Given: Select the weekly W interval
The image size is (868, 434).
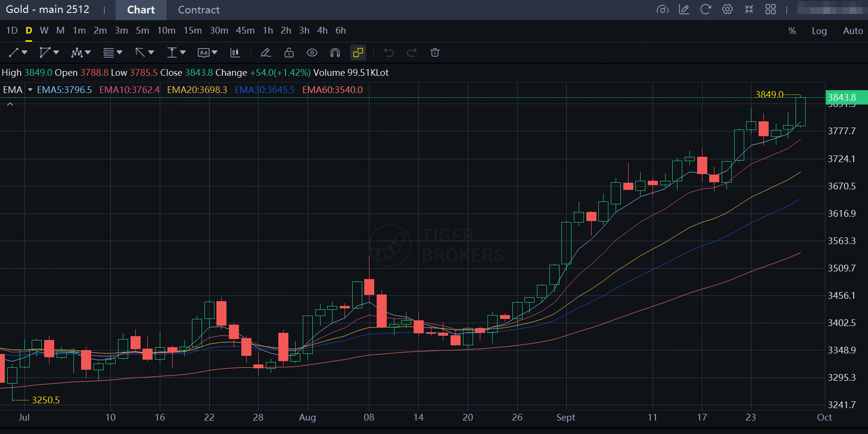Looking at the screenshot, I should coord(44,31).
